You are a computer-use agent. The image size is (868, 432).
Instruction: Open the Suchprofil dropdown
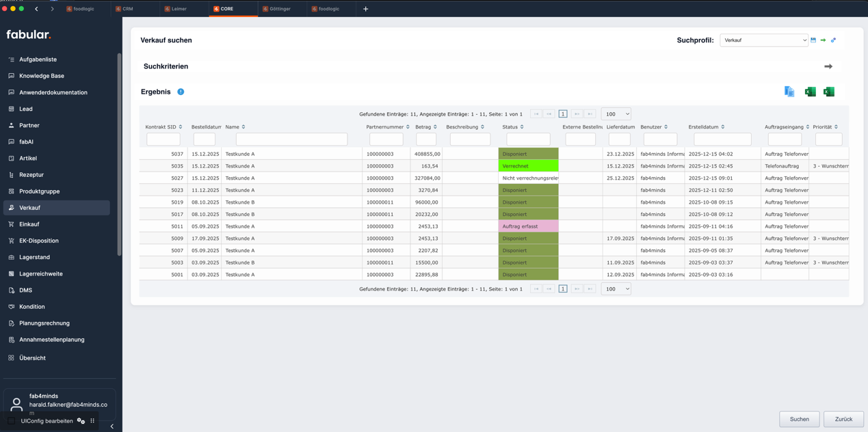click(763, 40)
